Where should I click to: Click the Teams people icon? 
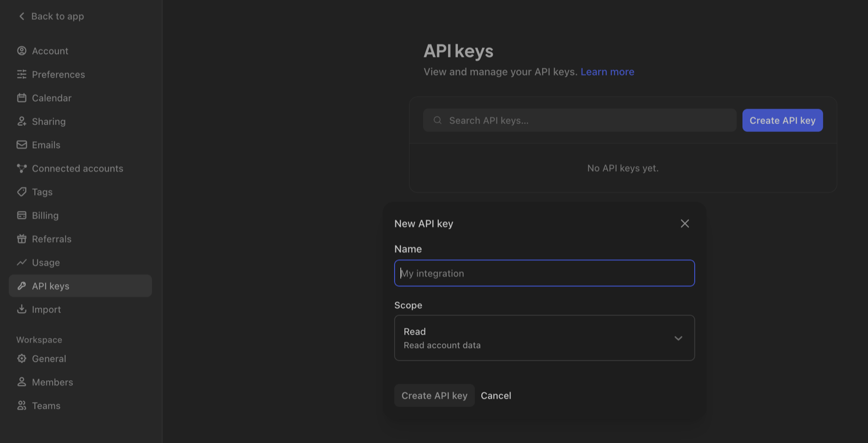(22, 406)
